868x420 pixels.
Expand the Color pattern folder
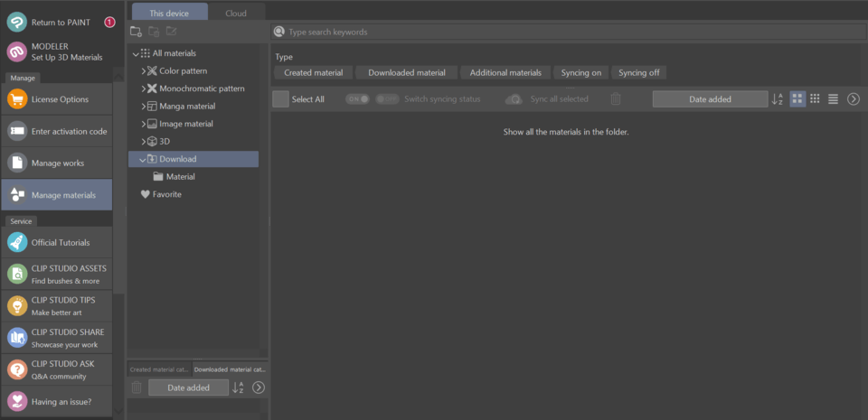[x=144, y=70]
